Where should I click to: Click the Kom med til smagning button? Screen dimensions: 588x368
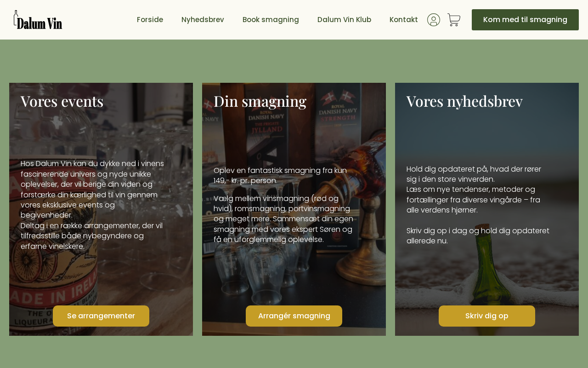525,20
